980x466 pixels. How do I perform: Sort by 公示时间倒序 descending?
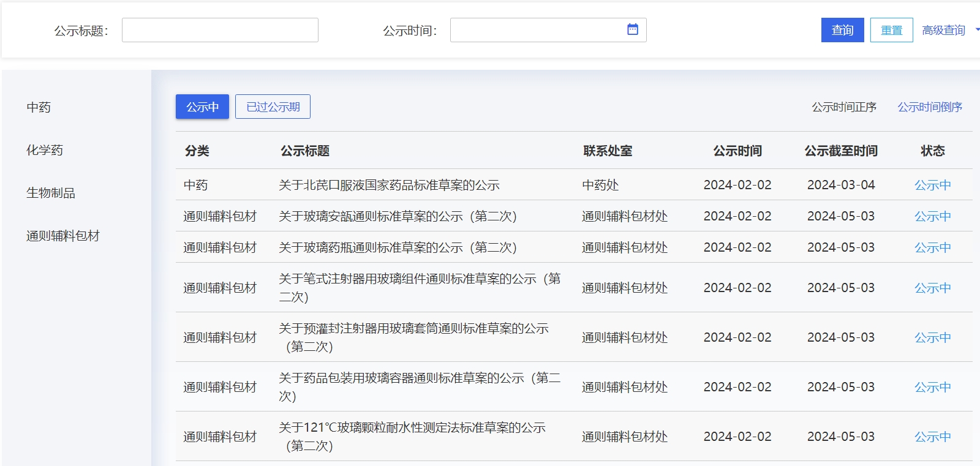tap(929, 107)
